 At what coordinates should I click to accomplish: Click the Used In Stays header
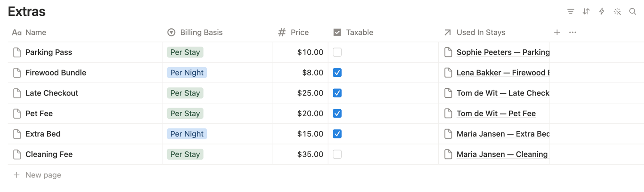494,32
